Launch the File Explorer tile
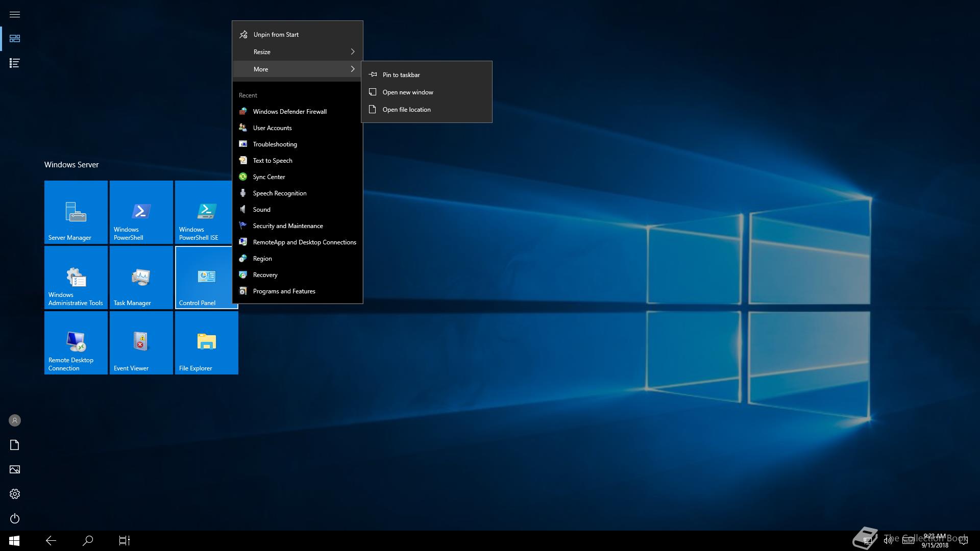Screen dimensions: 980x551 (x=207, y=343)
